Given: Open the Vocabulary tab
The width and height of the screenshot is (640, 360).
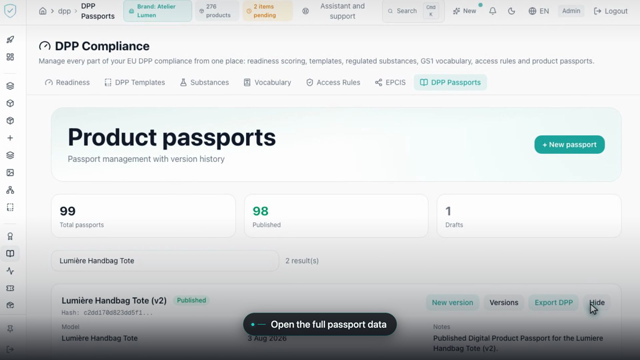Looking at the screenshot, I should [x=268, y=82].
